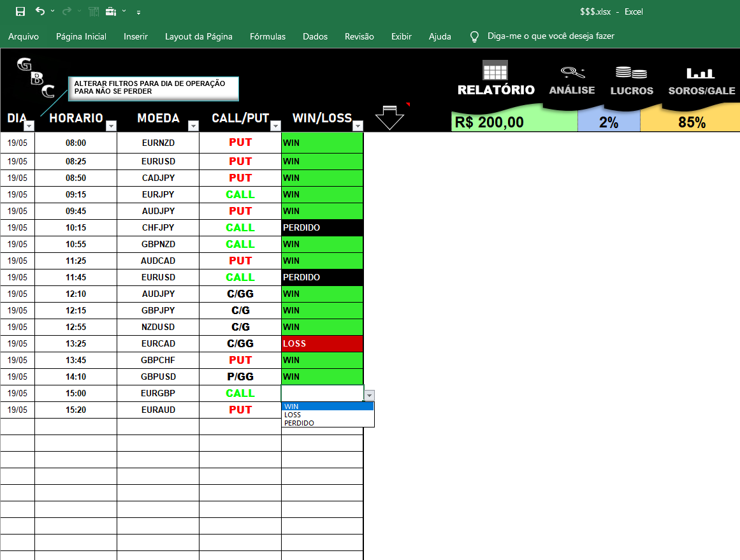The image size is (740, 560).
Task: Open the DIA column filter dropdown
Action: click(29, 126)
